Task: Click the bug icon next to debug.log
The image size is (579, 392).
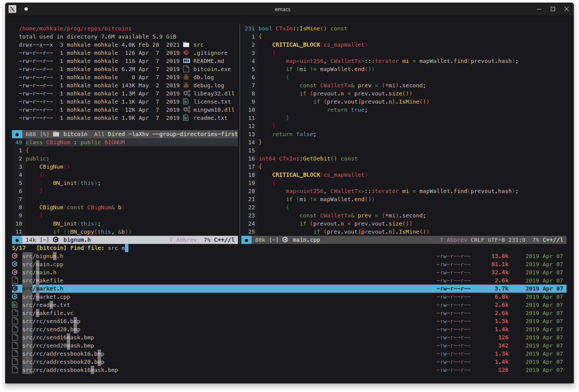Action: point(186,85)
